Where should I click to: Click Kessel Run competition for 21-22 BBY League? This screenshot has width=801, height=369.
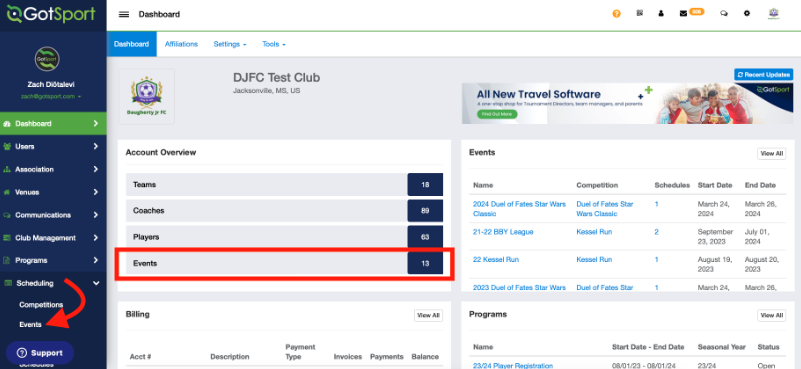tap(594, 232)
